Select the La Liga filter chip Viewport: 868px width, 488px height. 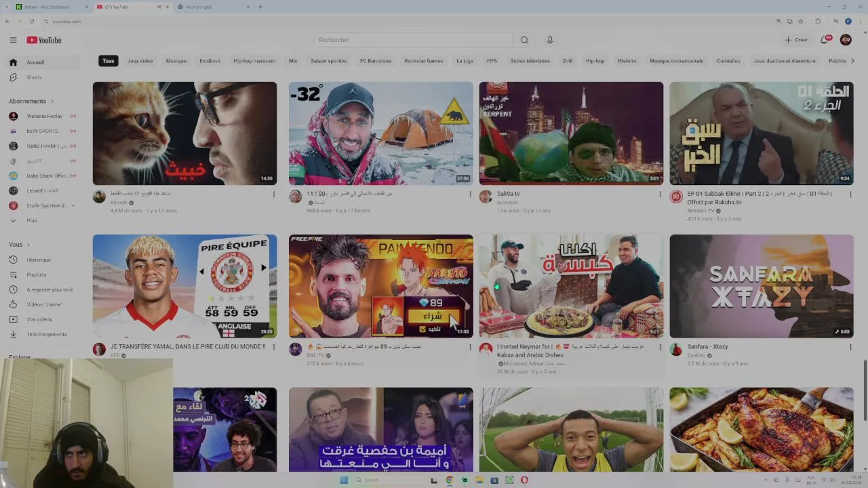[x=465, y=61]
